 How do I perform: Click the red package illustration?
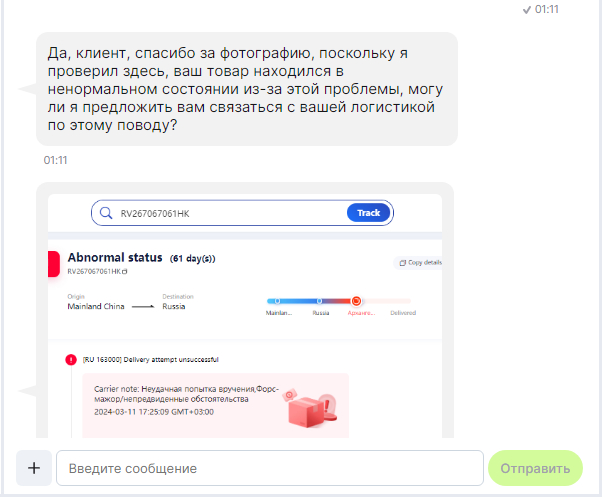312,408
